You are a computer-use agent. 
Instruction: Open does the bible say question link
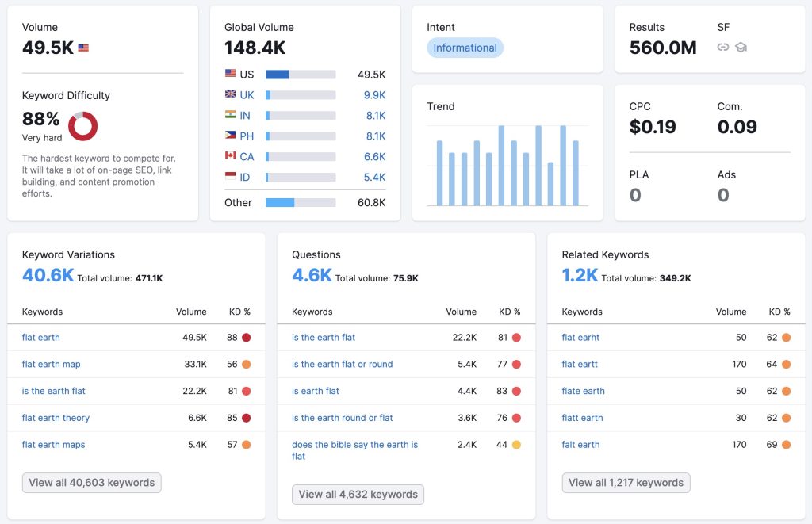pyautogui.click(x=354, y=450)
